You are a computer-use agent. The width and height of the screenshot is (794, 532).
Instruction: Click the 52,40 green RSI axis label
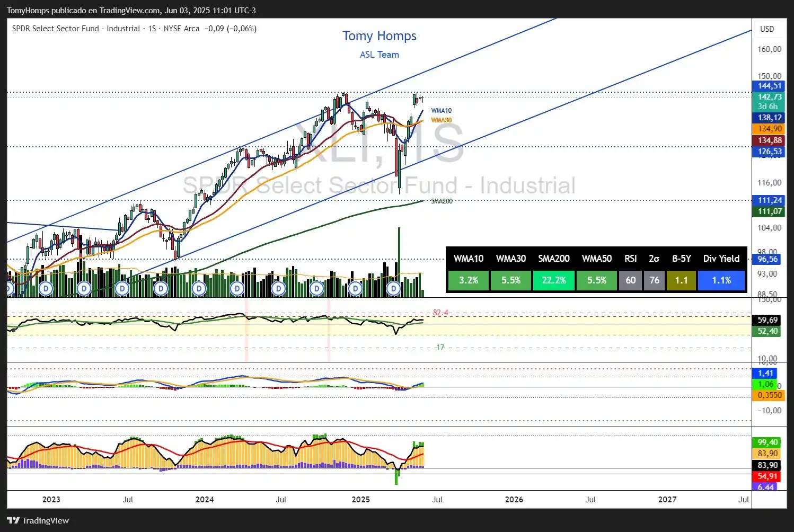767,331
